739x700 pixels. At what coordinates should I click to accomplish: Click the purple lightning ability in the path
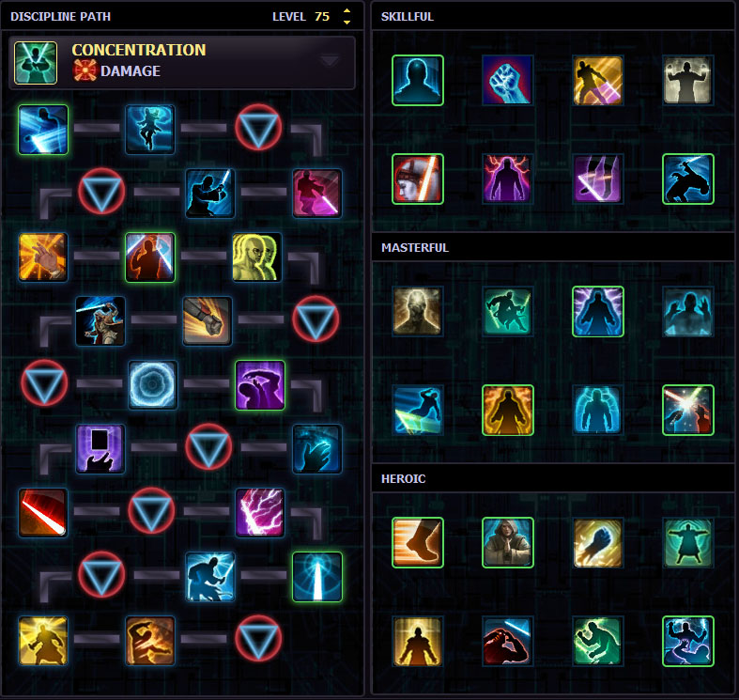[260, 513]
